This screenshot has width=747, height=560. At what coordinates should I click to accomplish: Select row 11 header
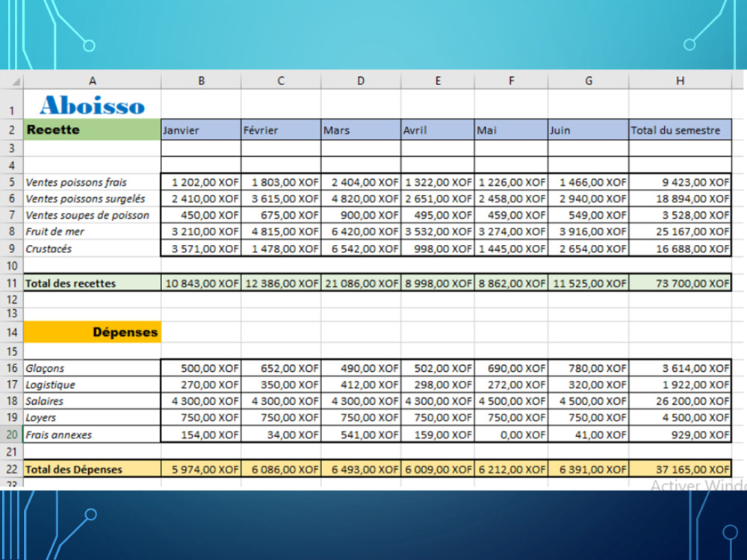coord(11,283)
